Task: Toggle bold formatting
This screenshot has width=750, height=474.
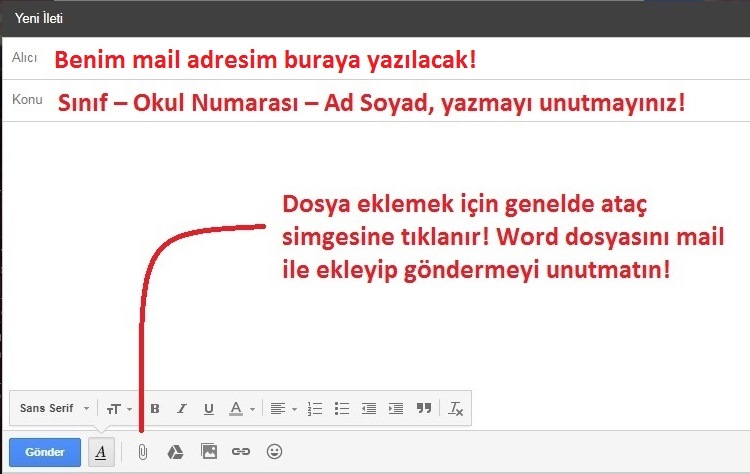Action: click(155, 409)
